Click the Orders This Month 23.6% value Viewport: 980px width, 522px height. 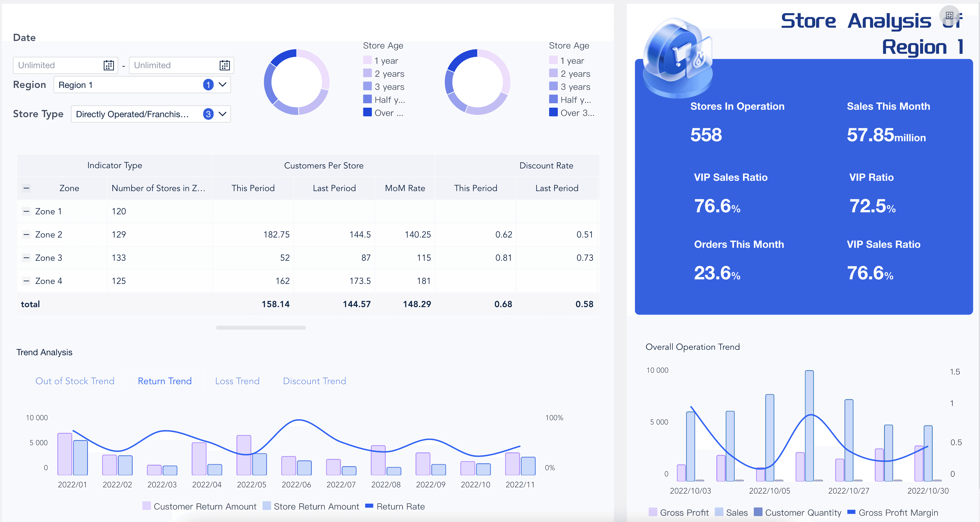click(x=717, y=273)
